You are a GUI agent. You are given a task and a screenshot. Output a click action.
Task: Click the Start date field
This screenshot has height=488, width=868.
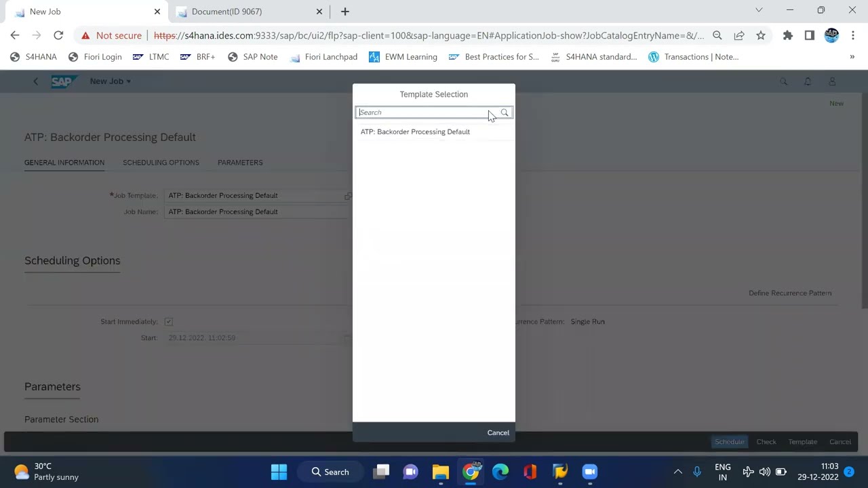(x=258, y=338)
